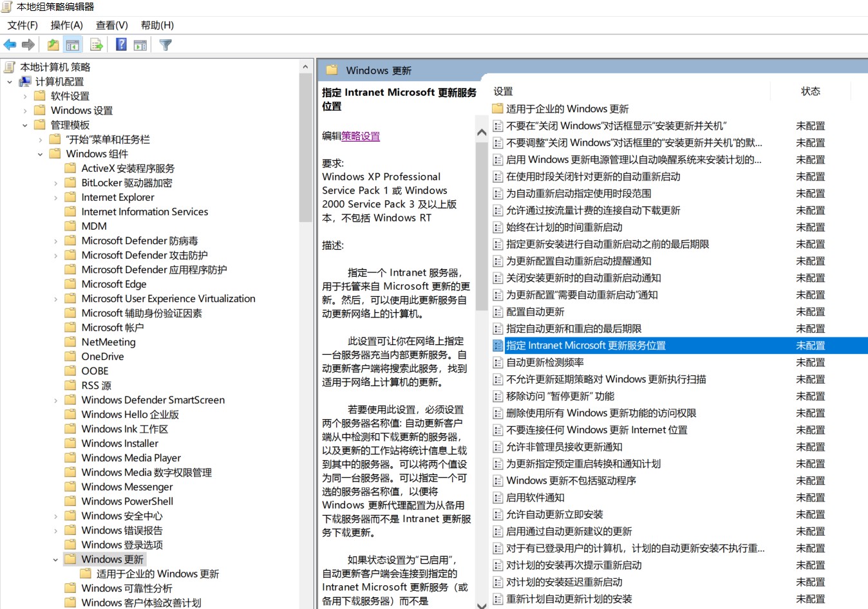Click the 本地计算机 策略 root icon
The height and width of the screenshot is (609, 868).
coord(10,67)
